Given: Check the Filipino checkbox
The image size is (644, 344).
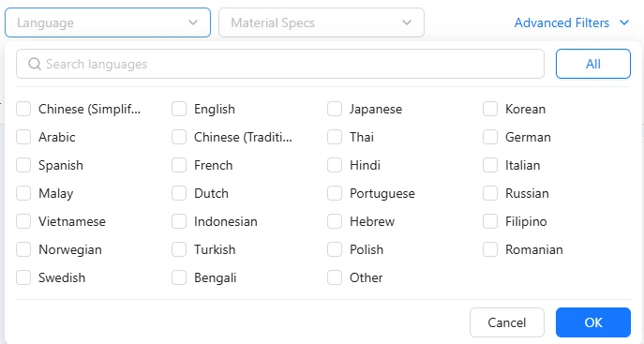Looking at the screenshot, I should [490, 221].
